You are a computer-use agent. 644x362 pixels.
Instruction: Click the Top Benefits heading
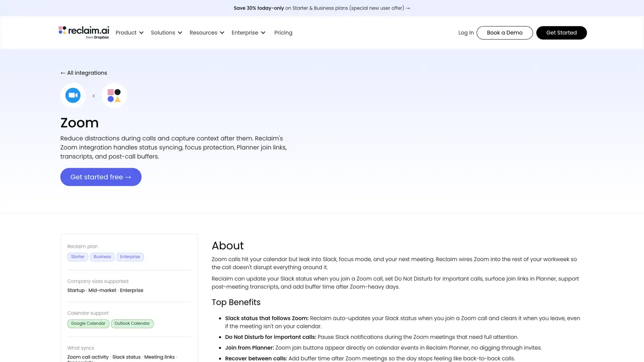coord(236,302)
